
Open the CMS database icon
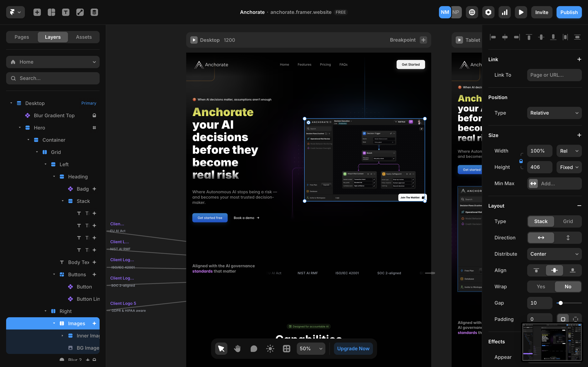[x=94, y=12]
